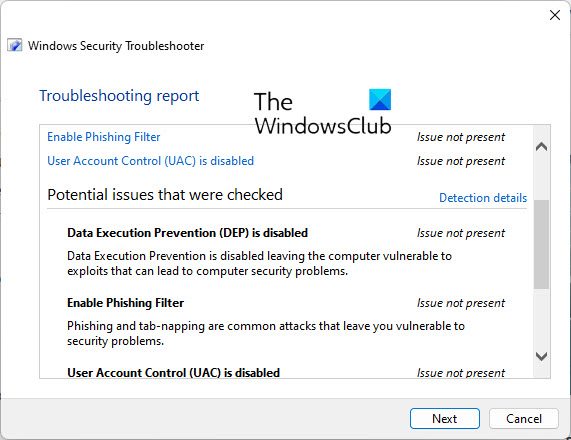Click the blue TheWindowsClub logo square

pyautogui.click(x=380, y=99)
